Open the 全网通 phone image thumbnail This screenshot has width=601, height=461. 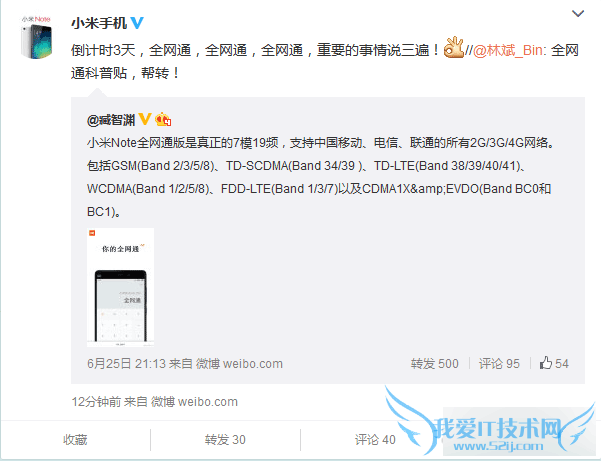(120, 287)
